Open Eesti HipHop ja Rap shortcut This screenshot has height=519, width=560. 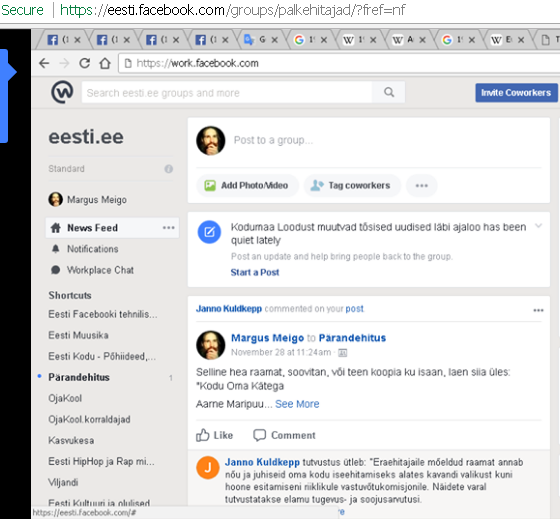click(101, 461)
